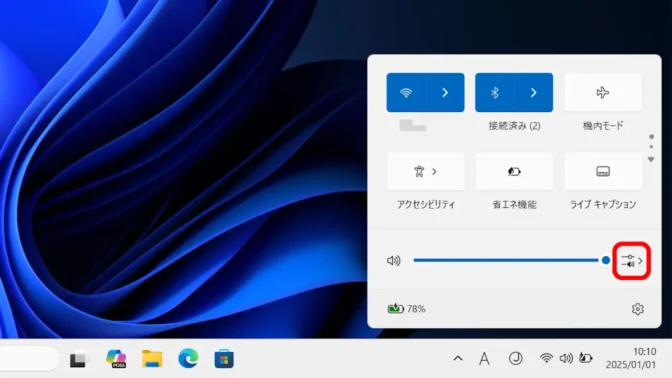Launch Microsoft Edge from the taskbar
The width and height of the screenshot is (672, 378).
[x=188, y=358]
